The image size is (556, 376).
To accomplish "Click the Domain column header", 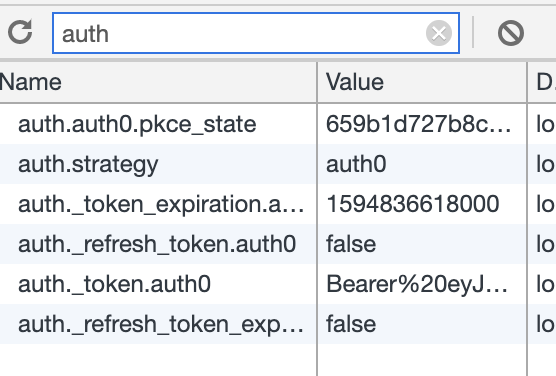I will point(542,82).
